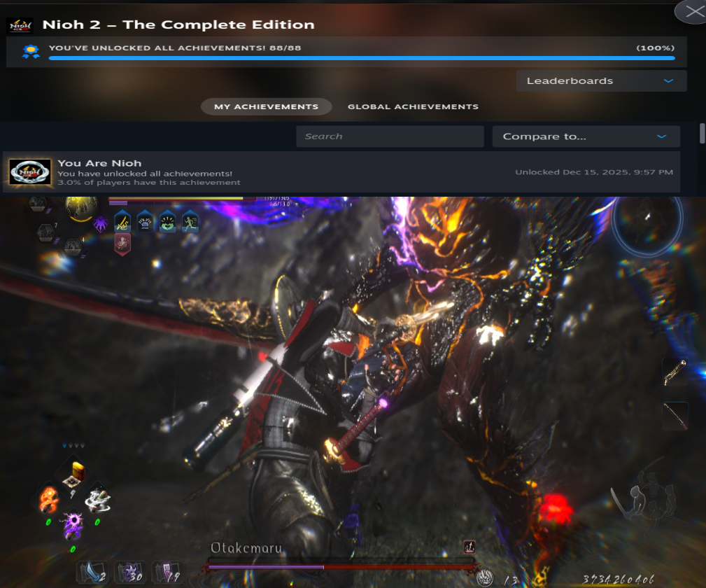Viewport: 706px width, 588px height.
Task: Click the red debuff icon under buffs
Action: (122, 244)
